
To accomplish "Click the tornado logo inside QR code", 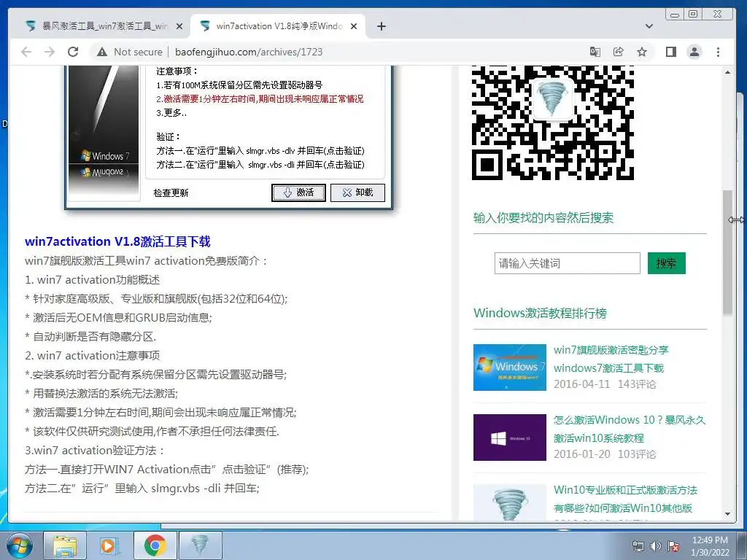I will click(553, 98).
